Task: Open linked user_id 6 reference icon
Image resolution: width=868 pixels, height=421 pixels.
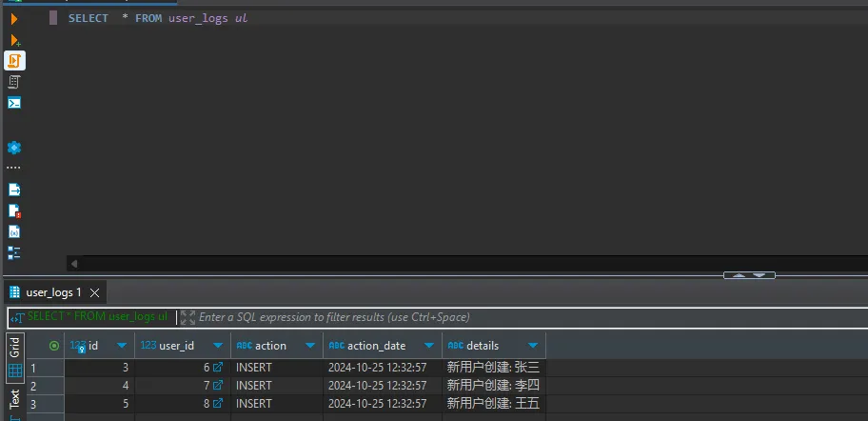Action: pyautogui.click(x=218, y=368)
